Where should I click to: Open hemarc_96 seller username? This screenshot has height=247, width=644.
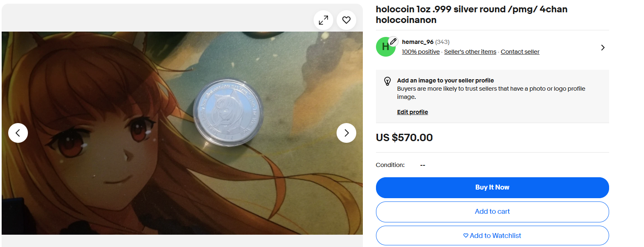point(418,42)
